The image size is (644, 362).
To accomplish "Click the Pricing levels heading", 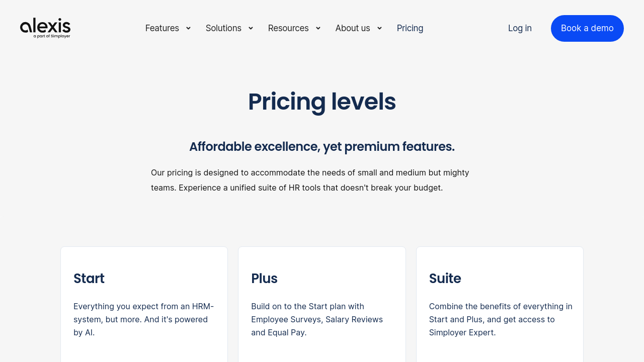I will point(322,102).
